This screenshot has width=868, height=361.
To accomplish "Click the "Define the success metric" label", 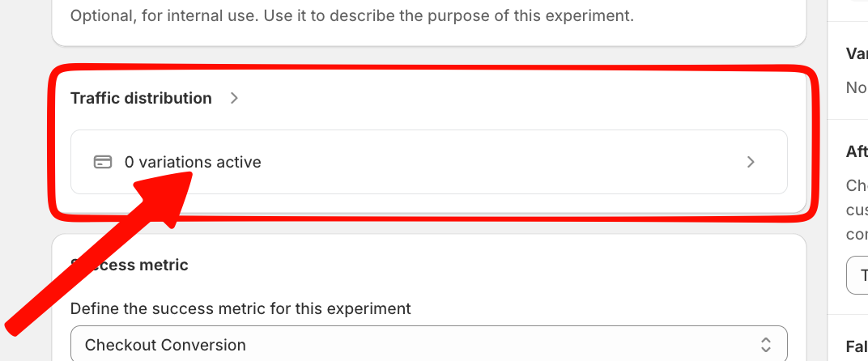I will pos(240,308).
